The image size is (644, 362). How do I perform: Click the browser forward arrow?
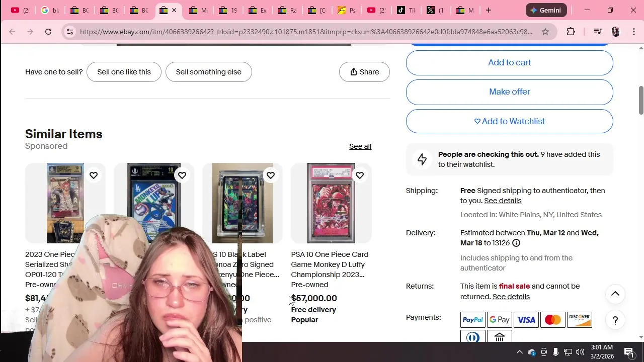tap(30, 32)
